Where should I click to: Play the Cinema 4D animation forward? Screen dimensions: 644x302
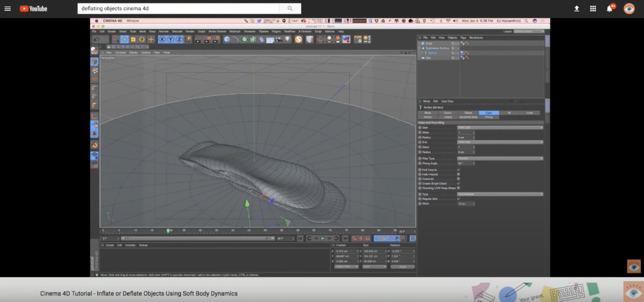point(322,238)
